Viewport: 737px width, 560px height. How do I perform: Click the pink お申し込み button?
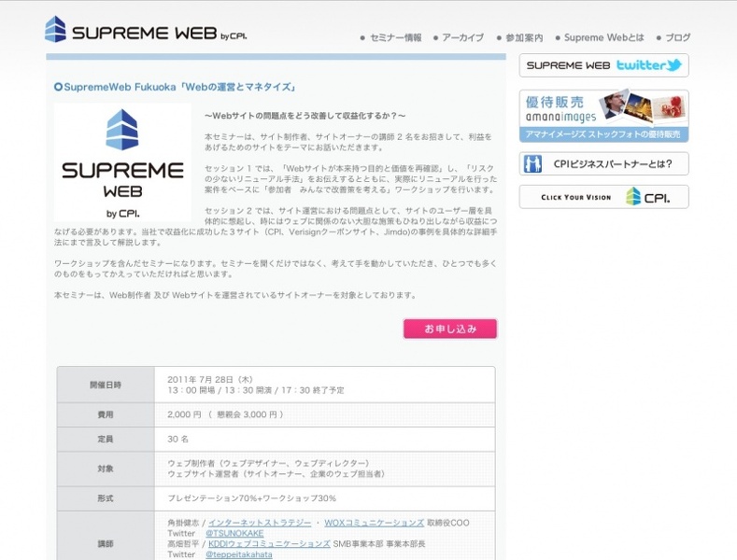click(x=450, y=329)
